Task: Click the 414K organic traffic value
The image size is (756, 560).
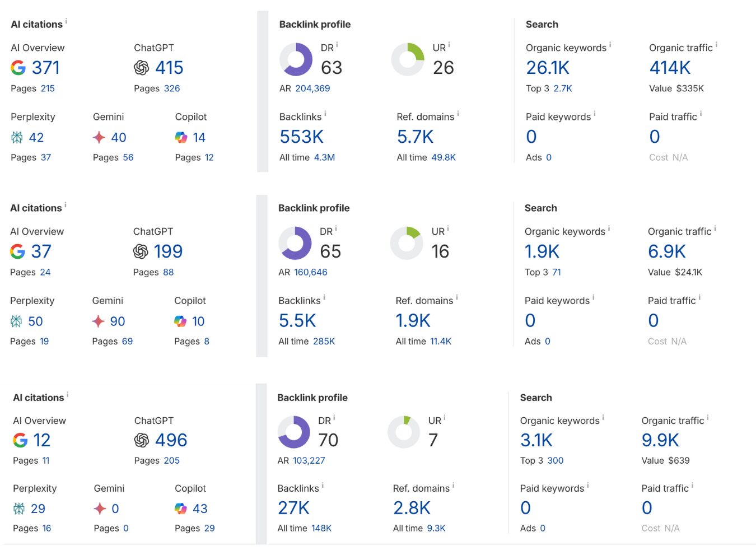Action: click(670, 68)
